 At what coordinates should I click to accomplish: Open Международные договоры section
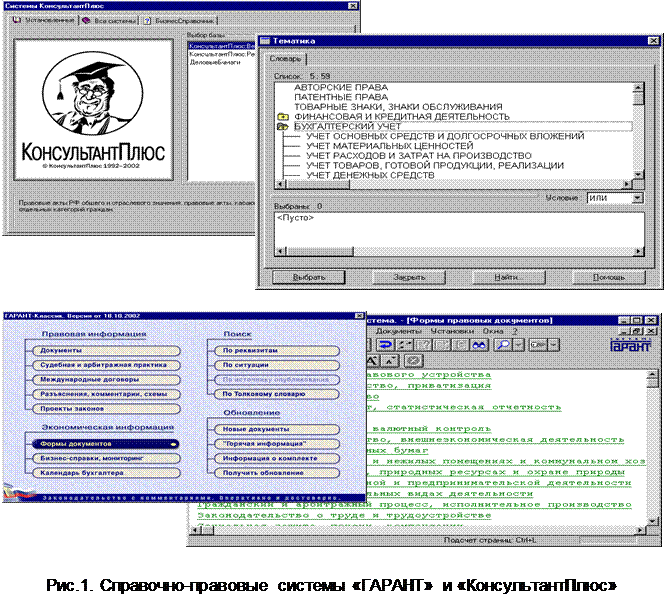pos(106,380)
